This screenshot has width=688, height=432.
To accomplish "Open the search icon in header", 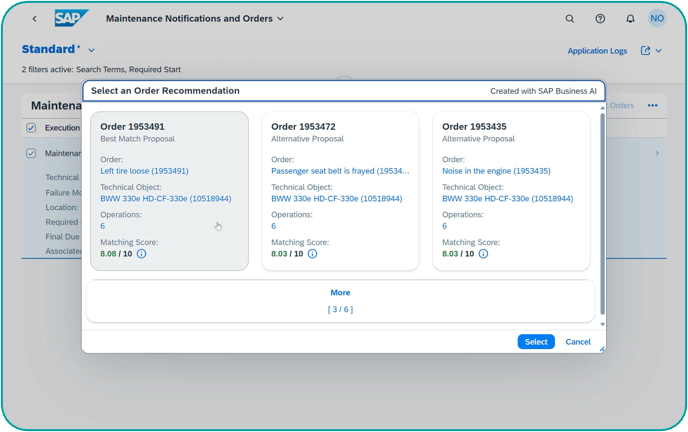I will click(x=570, y=18).
